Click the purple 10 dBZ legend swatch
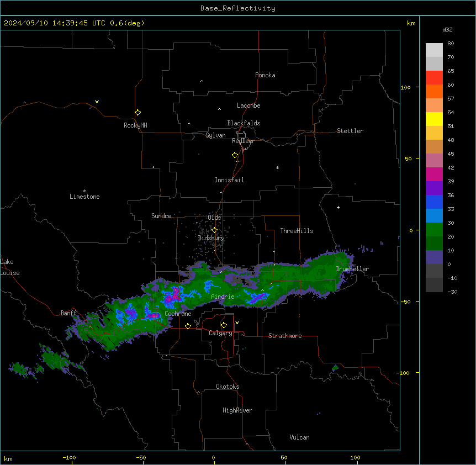The height and width of the screenshot is (465, 476). (x=434, y=257)
